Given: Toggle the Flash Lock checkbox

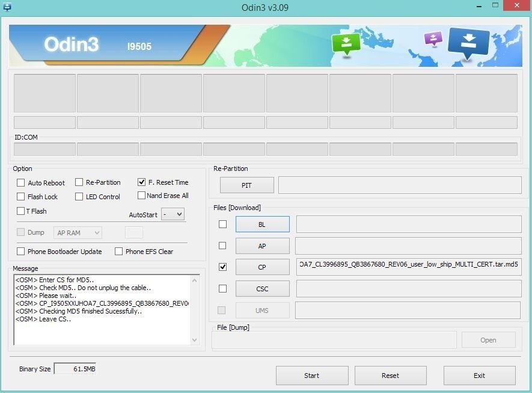Looking at the screenshot, I should [20, 197].
